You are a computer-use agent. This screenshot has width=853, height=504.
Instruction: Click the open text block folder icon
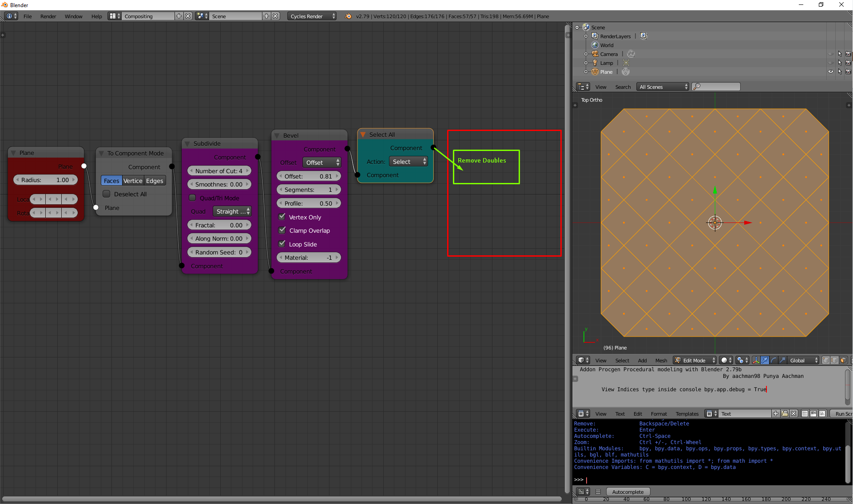(x=785, y=413)
